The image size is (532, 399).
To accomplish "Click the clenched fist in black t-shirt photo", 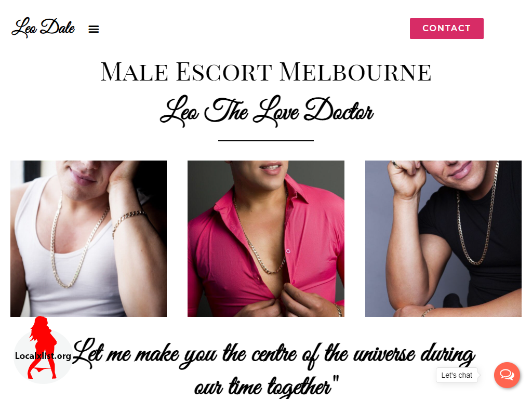I will [406, 178].
